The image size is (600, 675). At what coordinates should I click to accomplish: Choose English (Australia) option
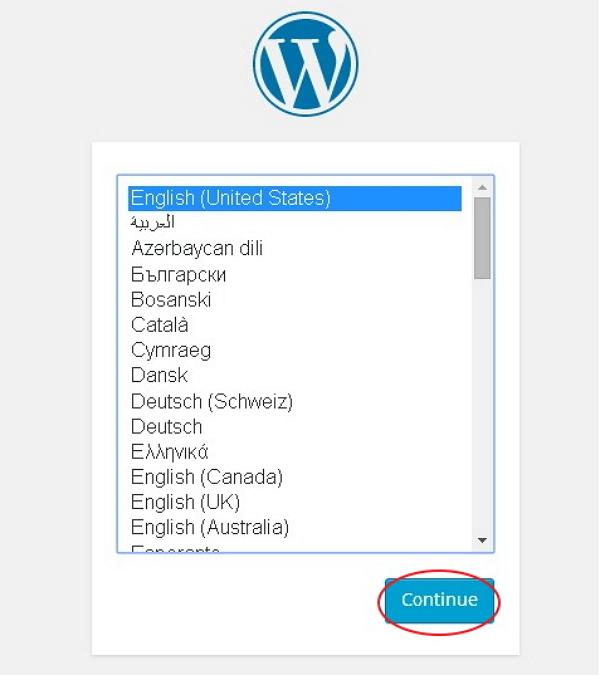click(x=209, y=527)
